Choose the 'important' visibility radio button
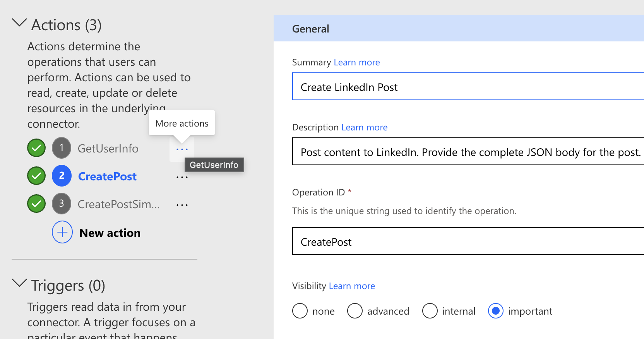Viewport: 644px width, 339px height. point(496,311)
